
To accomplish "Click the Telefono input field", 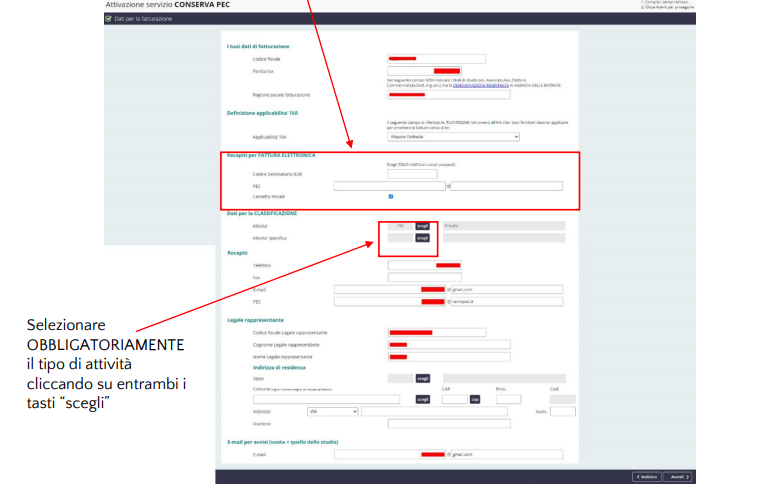I will click(x=425, y=265).
